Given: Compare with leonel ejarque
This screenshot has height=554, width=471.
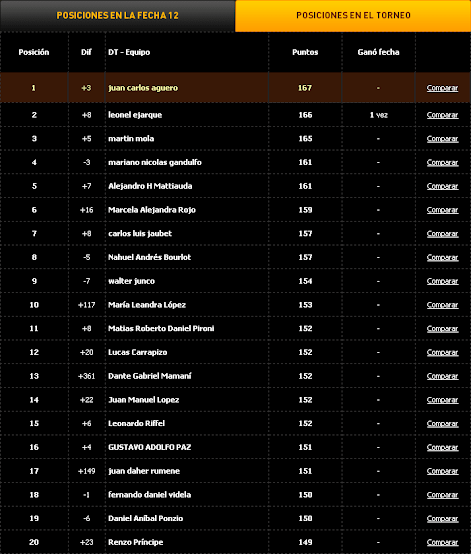Looking at the screenshot, I should [x=442, y=115].
